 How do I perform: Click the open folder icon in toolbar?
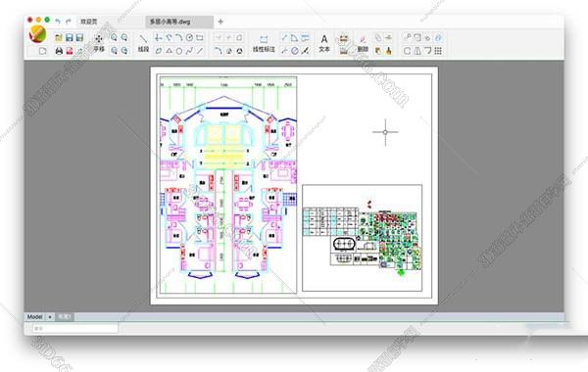[59, 37]
